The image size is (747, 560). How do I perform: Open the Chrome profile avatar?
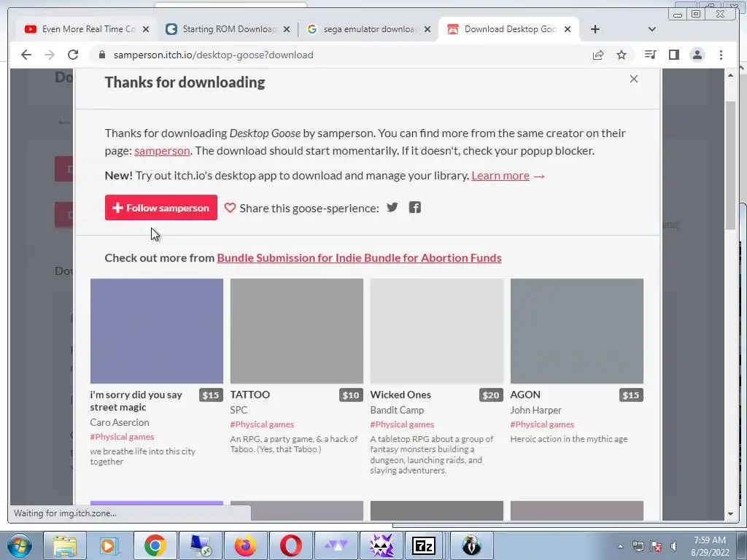tap(697, 55)
